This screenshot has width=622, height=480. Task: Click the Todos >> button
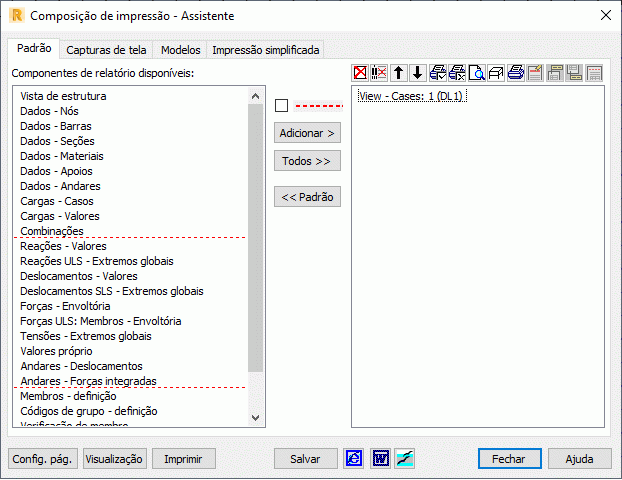(307, 161)
